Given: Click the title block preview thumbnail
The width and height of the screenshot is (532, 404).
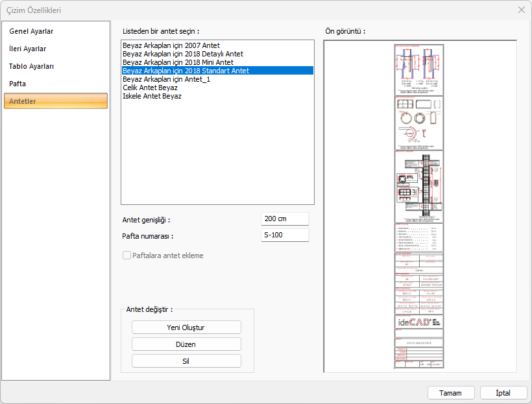Looking at the screenshot, I should click(419, 206).
